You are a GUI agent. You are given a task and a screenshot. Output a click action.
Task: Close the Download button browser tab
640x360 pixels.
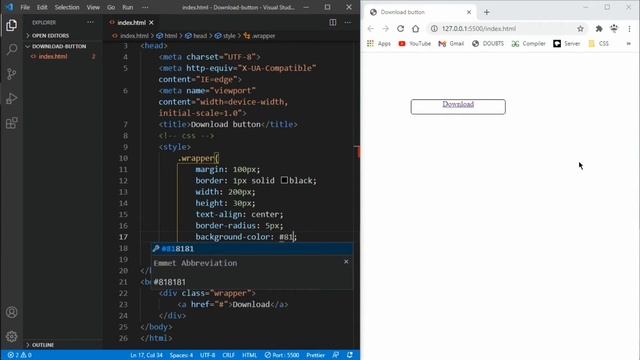469,12
